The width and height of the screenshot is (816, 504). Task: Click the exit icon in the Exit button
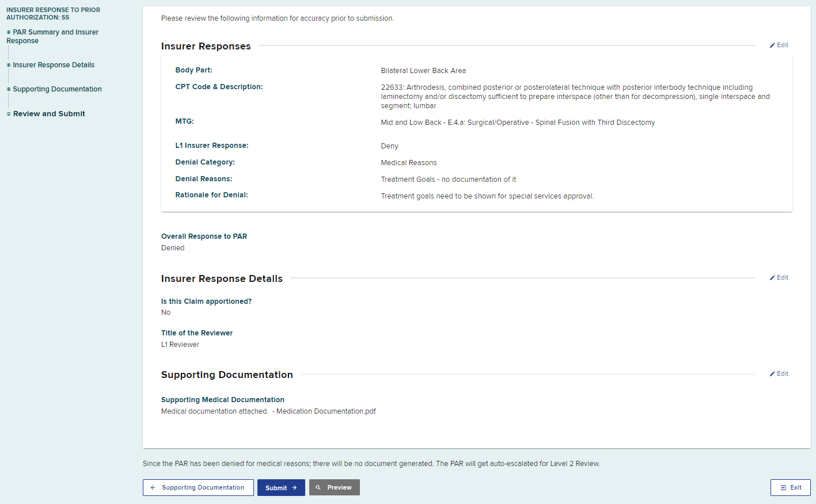coord(783,487)
